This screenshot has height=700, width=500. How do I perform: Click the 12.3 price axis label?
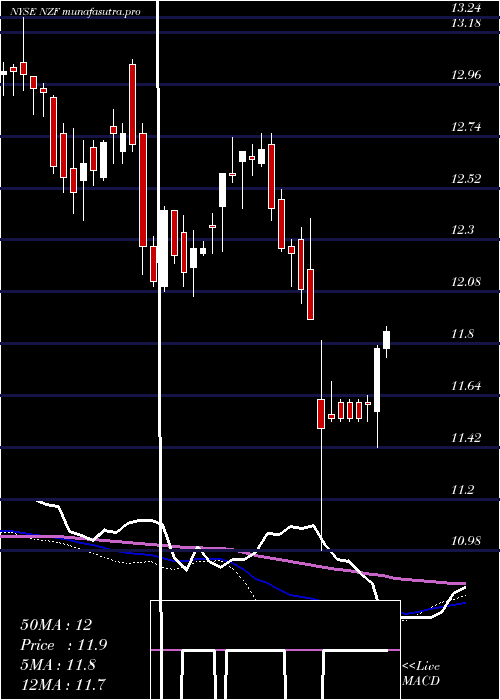coord(462,230)
